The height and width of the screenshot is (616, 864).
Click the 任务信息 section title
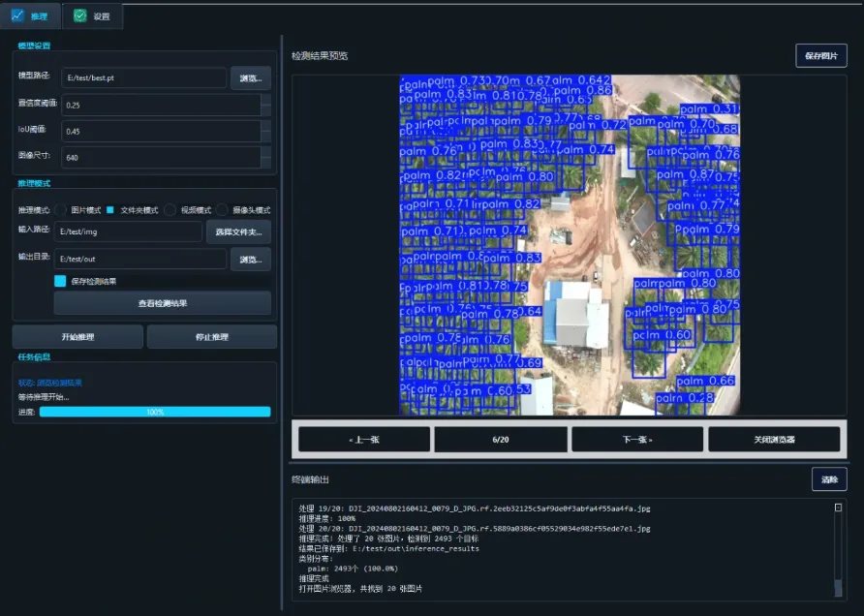(x=34, y=356)
